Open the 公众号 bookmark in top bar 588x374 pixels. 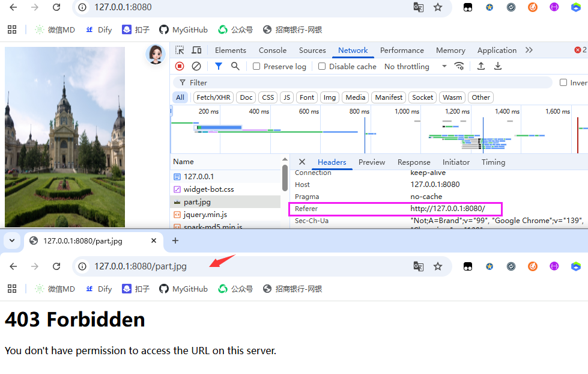[x=235, y=29]
